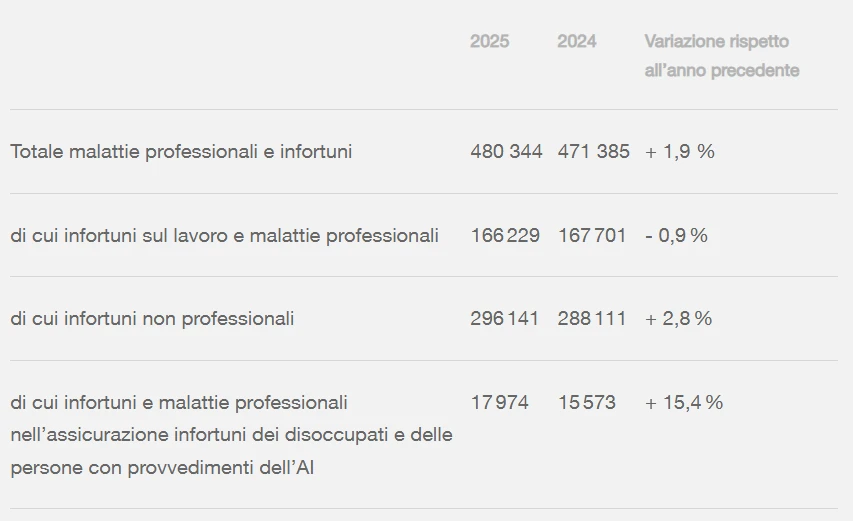853x521 pixels.
Task: Click the assicurazione infortuni dei disoccupati row label
Action: pos(231,435)
